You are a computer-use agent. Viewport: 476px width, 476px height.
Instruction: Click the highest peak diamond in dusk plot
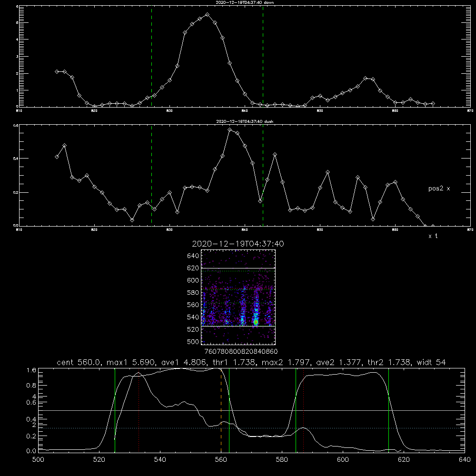(x=230, y=130)
